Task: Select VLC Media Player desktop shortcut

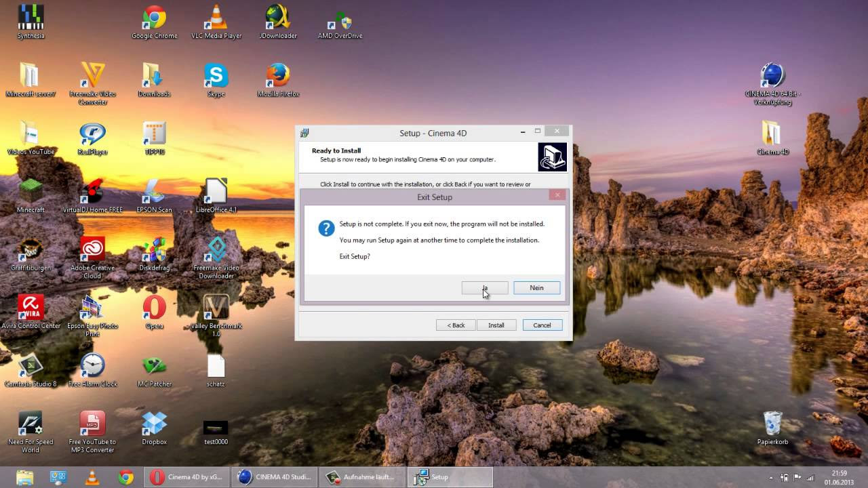Action: click(216, 22)
